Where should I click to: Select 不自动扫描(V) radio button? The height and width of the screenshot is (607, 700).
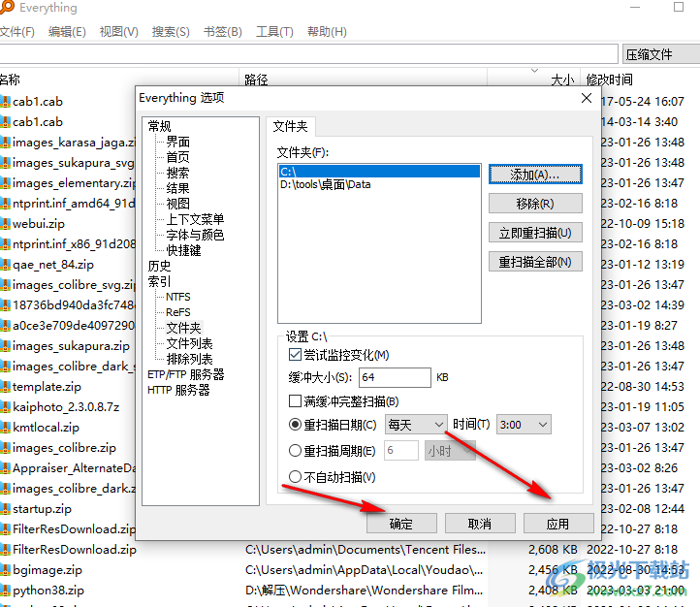[295, 477]
